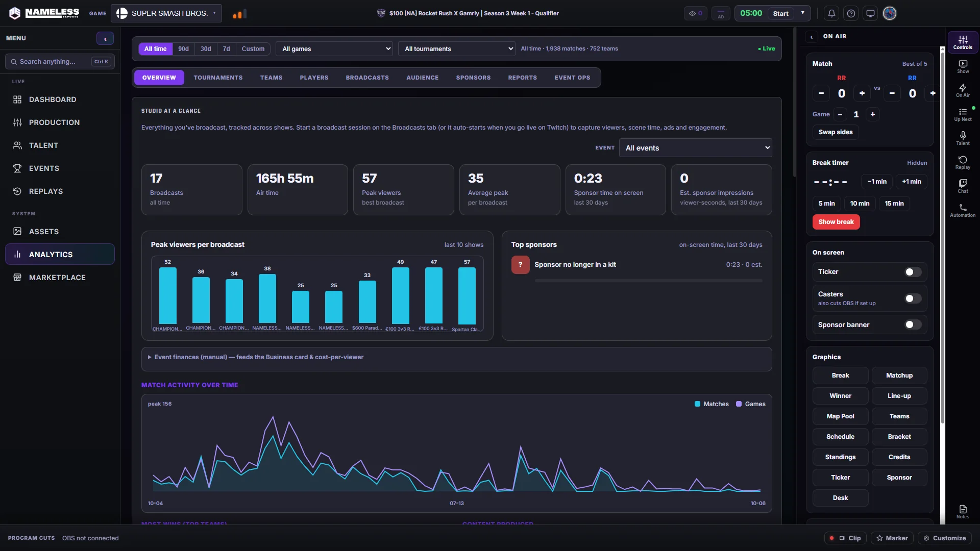Click the help question mark icon

point(851,13)
